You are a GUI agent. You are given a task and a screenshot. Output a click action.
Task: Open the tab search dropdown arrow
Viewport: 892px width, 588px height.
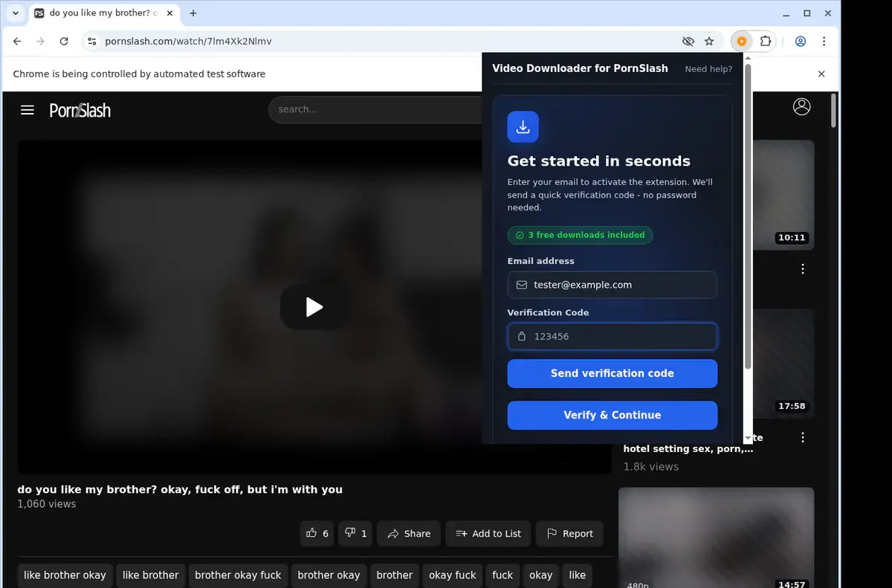(x=16, y=13)
